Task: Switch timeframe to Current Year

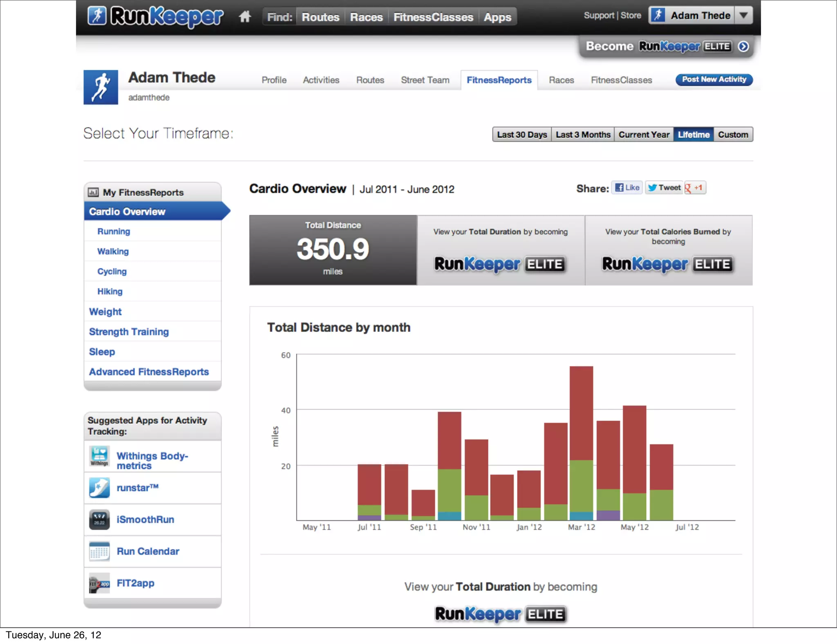Action: click(x=644, y=134)
